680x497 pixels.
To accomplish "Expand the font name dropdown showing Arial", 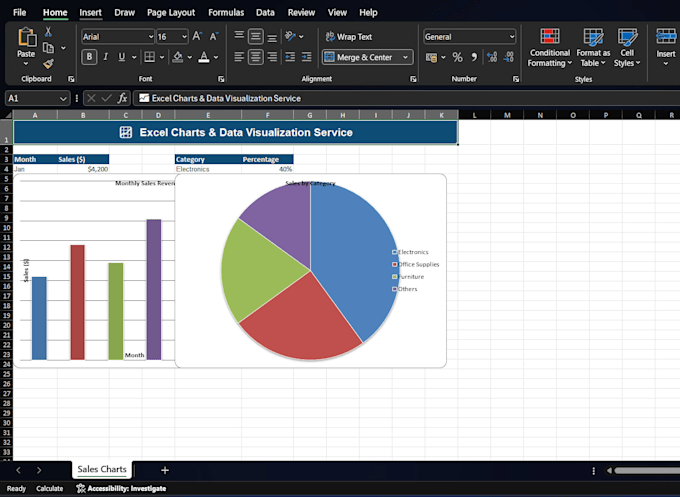I will pyautogui.click(x=151, y=37).
